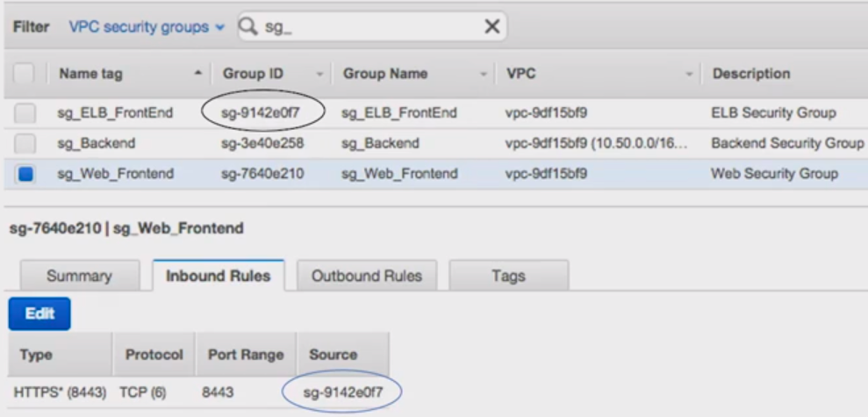Click the Type column header in rules
The image size is (868, 417).
[36, 355]
